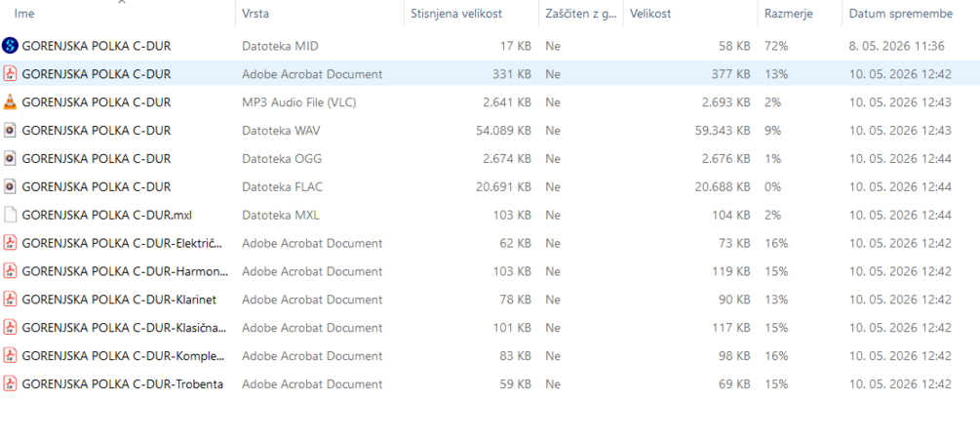
Task: Sort by Velikost column header
Action: tap(650, 13)
